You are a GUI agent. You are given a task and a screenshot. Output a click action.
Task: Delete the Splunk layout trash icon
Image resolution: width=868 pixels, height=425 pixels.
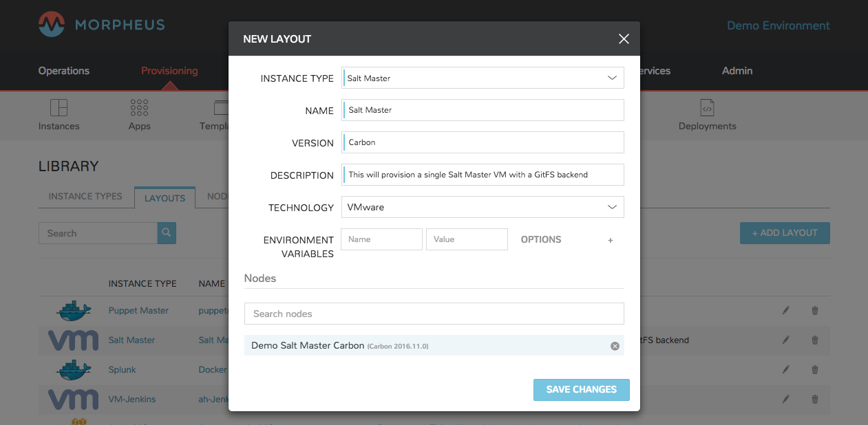(815, 370)
